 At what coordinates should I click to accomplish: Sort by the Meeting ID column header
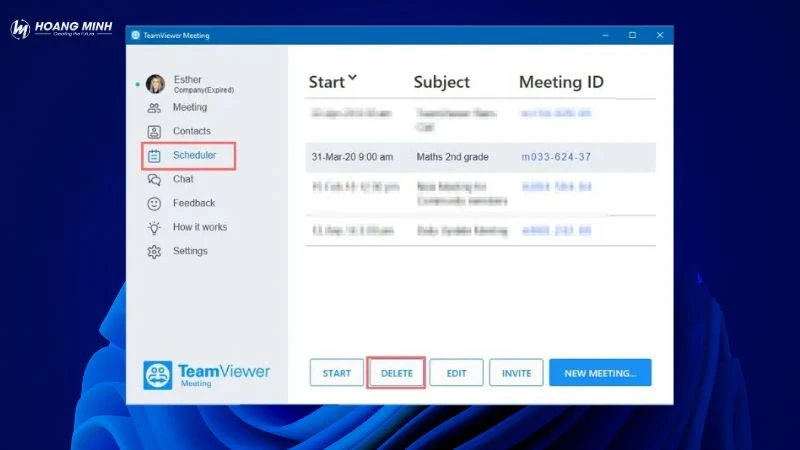click(x=561, y=82)
